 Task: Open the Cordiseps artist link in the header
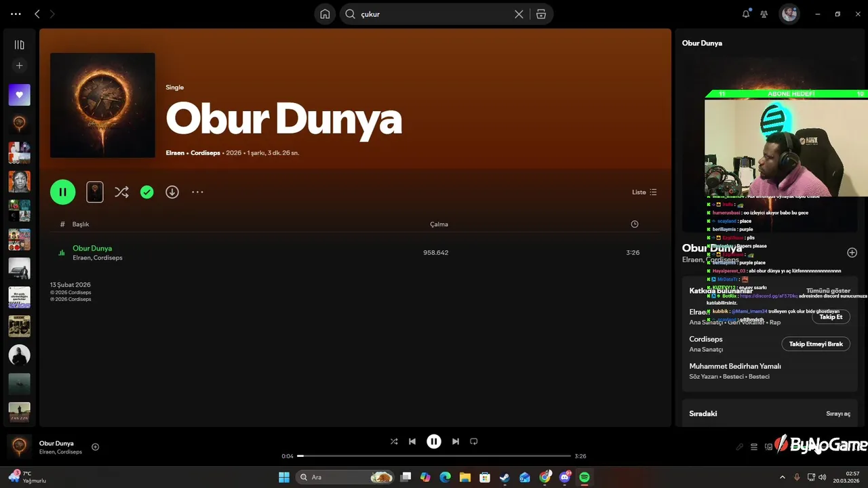click(x=205, y=153)
